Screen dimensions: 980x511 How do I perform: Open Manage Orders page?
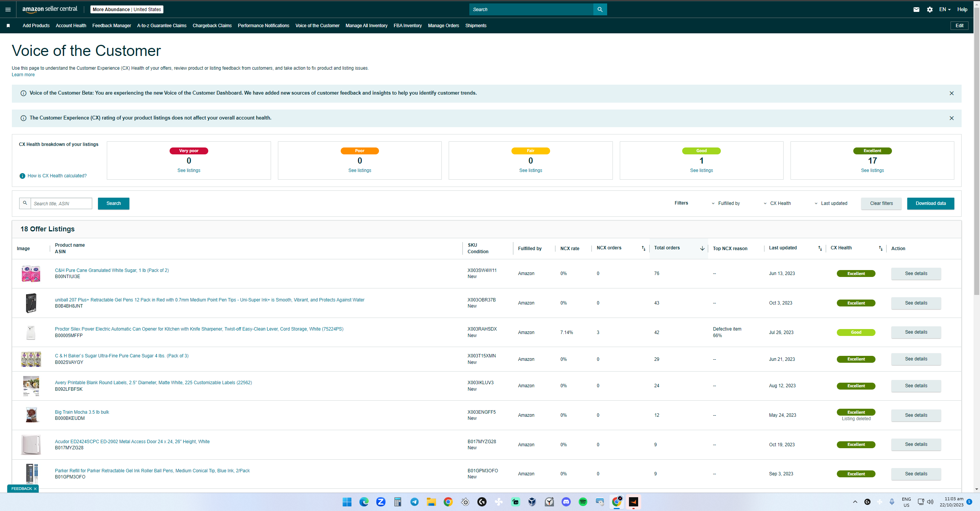(x=443, y=26)
